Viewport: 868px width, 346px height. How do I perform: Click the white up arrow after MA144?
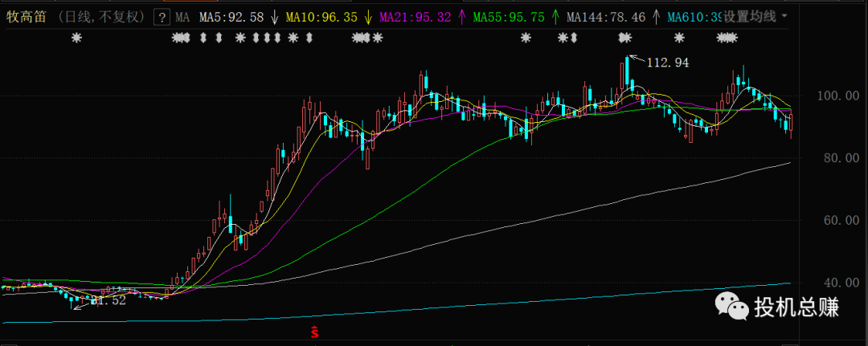pyautogui.click(x=657, y=17)
